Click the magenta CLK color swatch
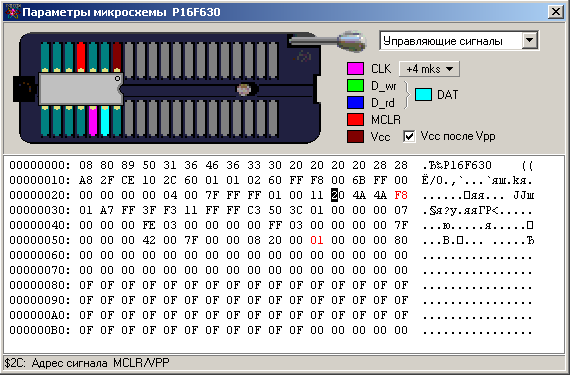This screenshot has width=570, height=375. tap(355, 69)
